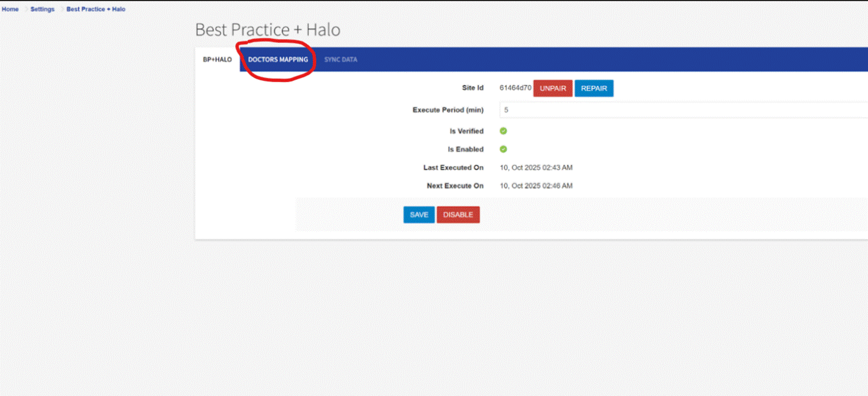The width and height of the screenshot is (868, 396).
Task: Select the Site Id value 61464d70
Action: pyautogui.click(x=516, y=88)
